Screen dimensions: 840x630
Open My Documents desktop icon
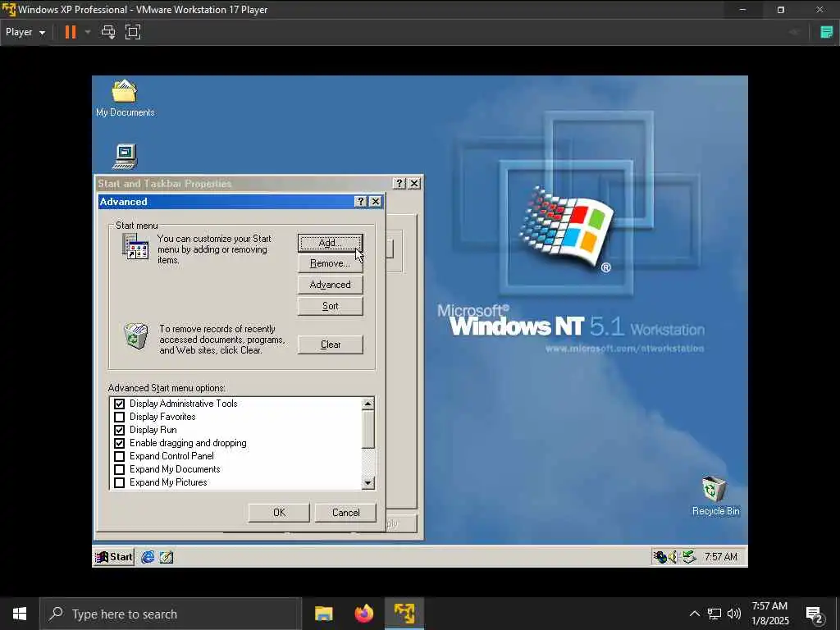[125, 98]
